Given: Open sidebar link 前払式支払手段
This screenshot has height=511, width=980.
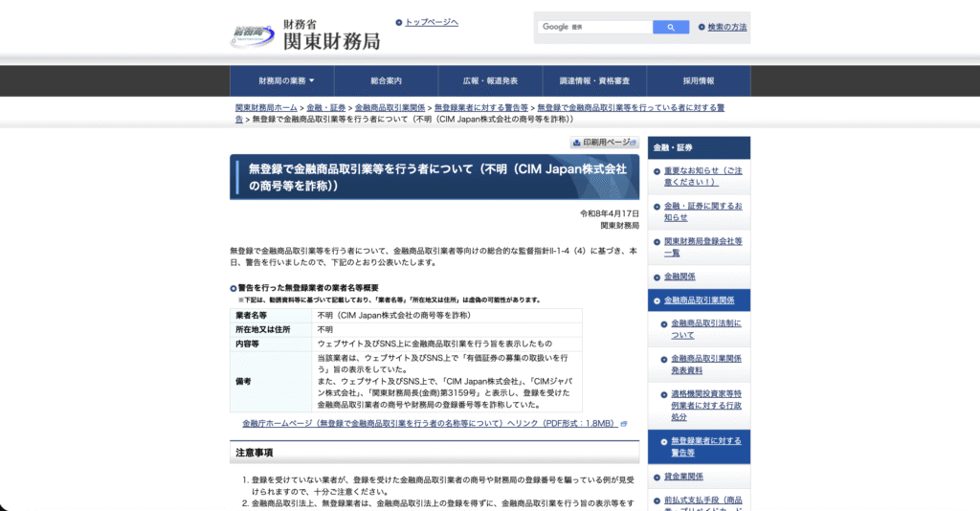Looking at the screenshot, I should point(703,503).
